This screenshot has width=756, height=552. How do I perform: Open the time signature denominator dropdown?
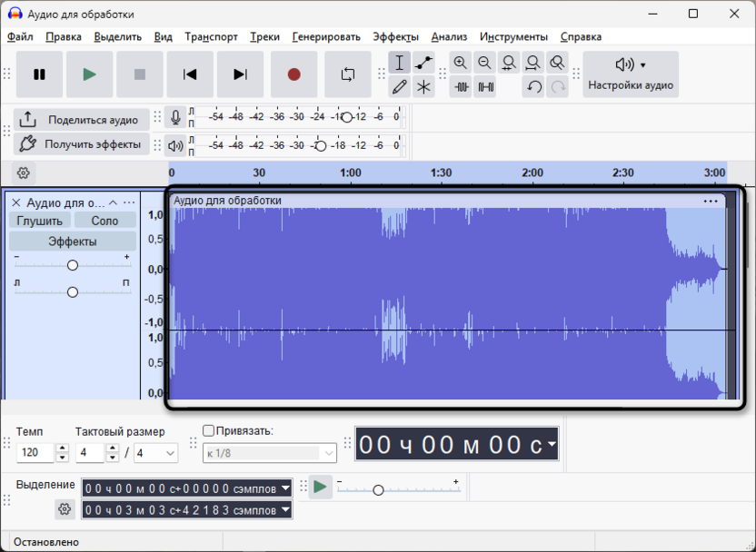155,453
